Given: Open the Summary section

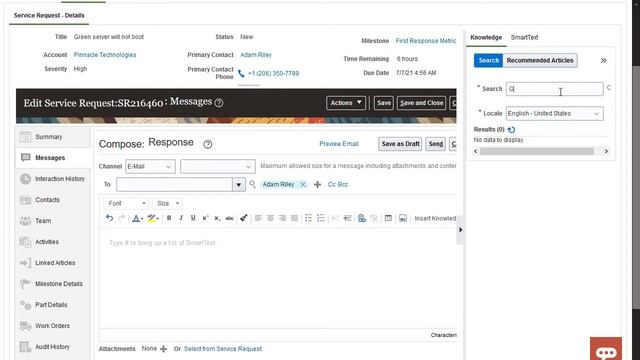Looking at the screenshot, I should [x=53, y=137].
